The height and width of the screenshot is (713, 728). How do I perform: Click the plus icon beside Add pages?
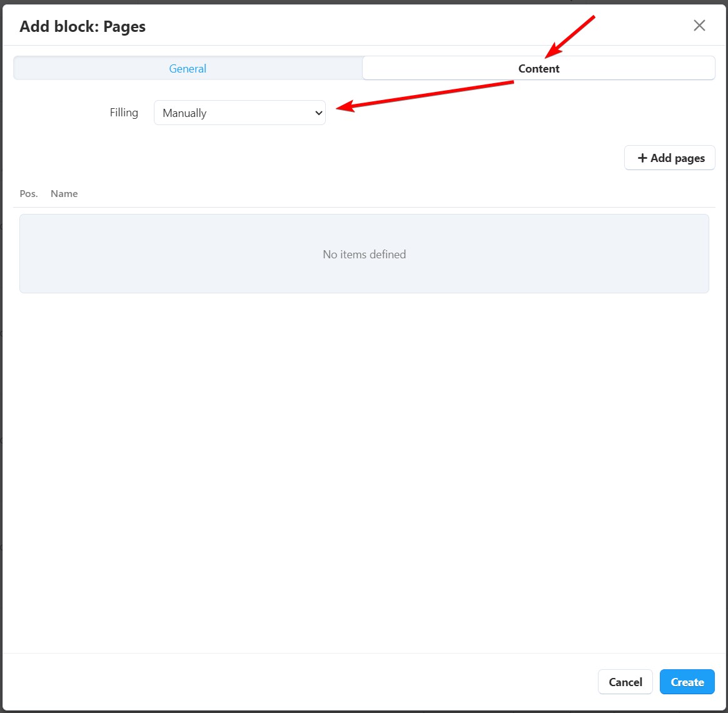point(642,158)
